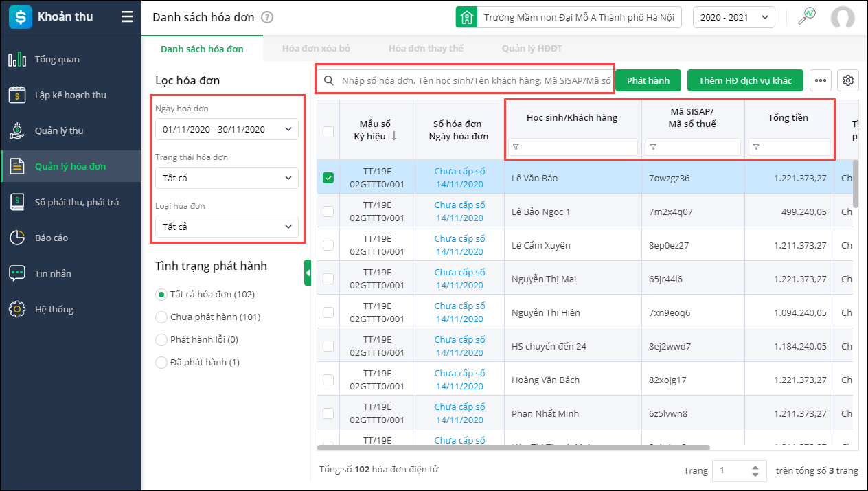The width and height of the screenshot is (868, 491).
Task: Uncheck the Lê Văn Bảo row checkbox
Action: click(328, 178)
